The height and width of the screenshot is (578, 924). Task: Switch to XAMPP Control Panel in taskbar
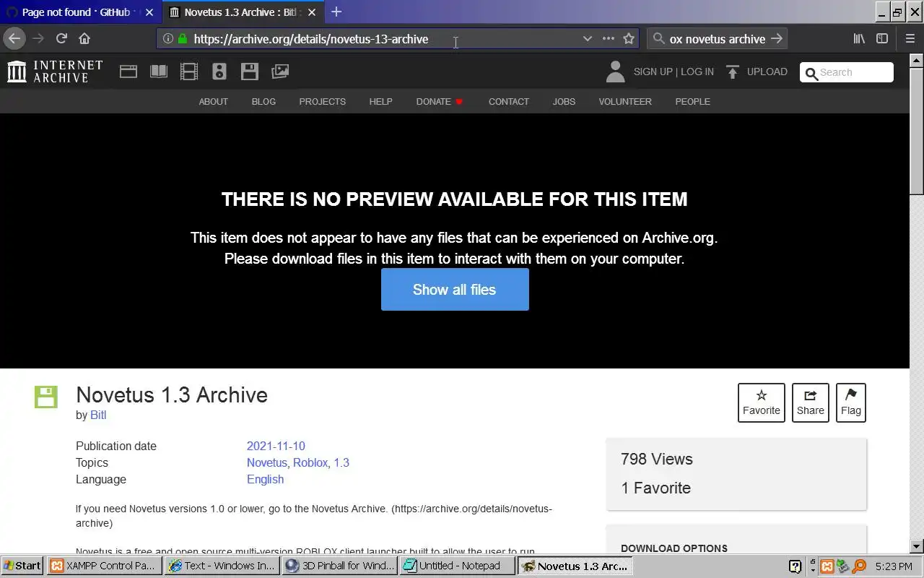[103, 566]
